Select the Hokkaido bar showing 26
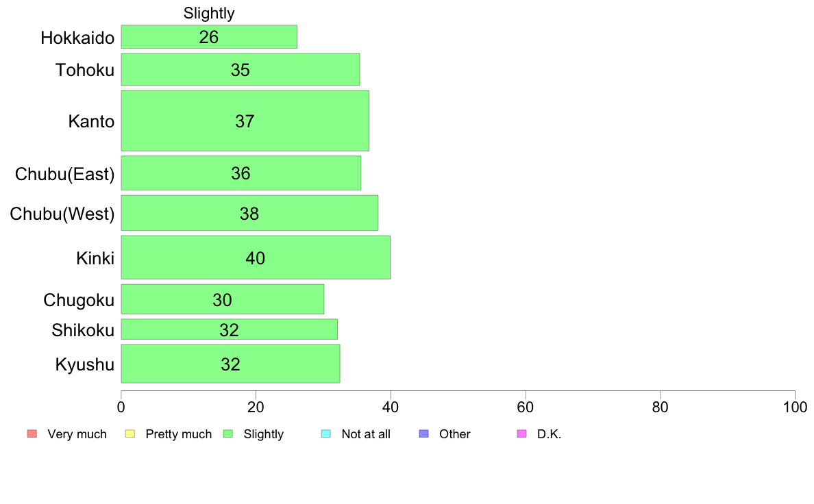Image resolution: width=814 pixels, height=504 pixels. coord(209,37)
